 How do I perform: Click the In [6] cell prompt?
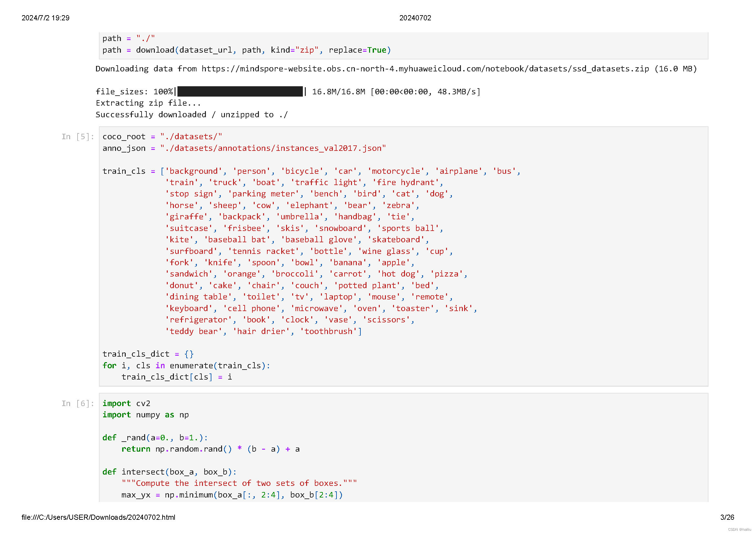[78, 403]
